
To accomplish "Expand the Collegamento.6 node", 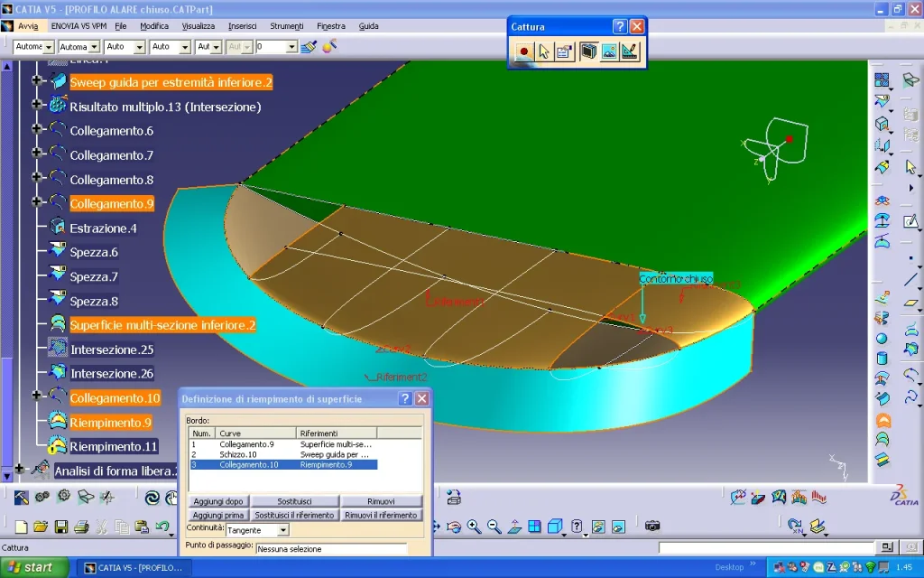I will (36, 128).
